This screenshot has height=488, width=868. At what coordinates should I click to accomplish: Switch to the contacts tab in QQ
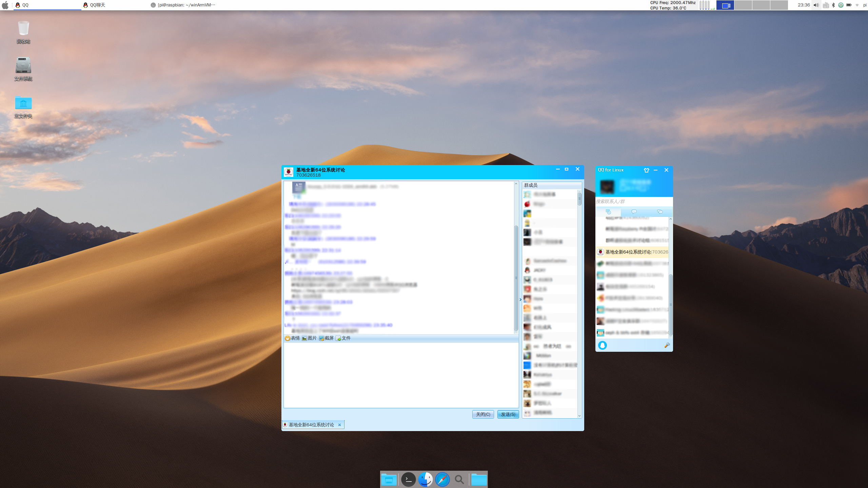[x=634, y=212]
